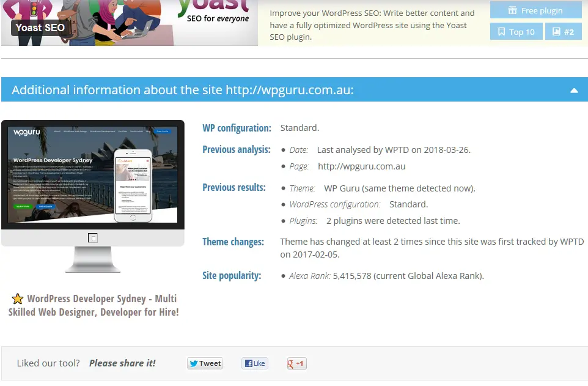Collapse the Additional information section
Screen dimensions: 588x386
(x=573, y=89)
